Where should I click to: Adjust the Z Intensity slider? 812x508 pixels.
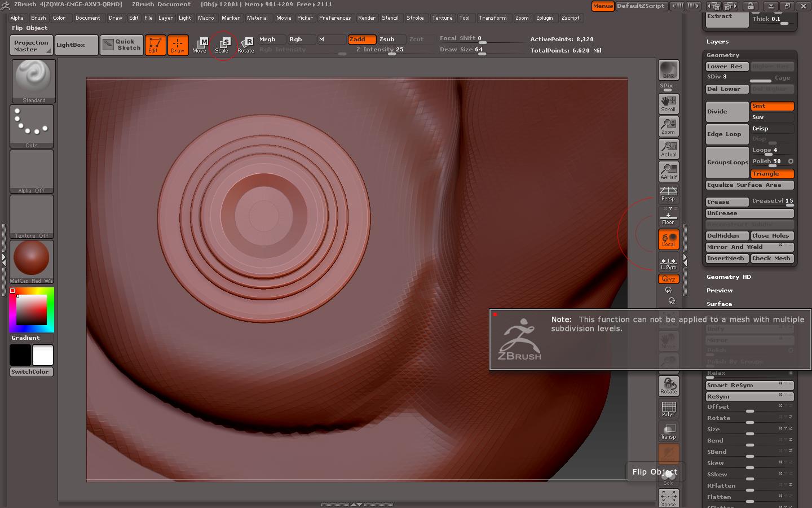[x=391, y=51]
